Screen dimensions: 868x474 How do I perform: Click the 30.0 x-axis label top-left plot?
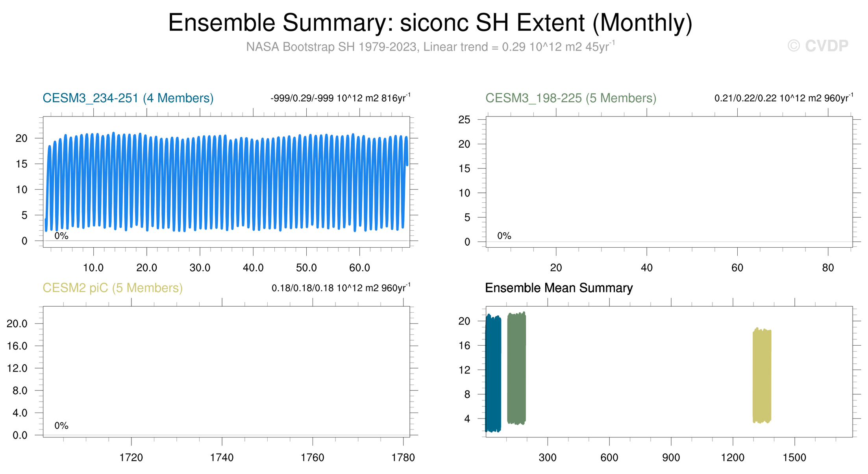[x=200, y=268]
